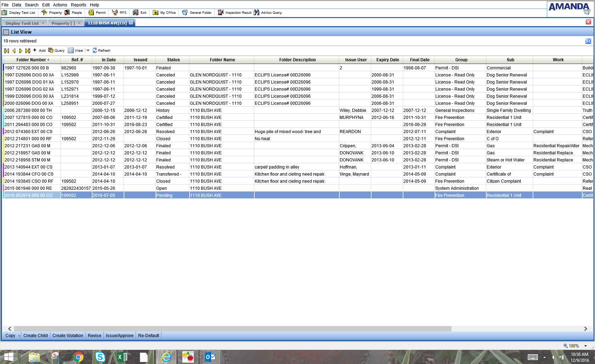Open Outlook from the Windows taskbar
The width and height of the screenshot is (595, 364).
point(210,357)
